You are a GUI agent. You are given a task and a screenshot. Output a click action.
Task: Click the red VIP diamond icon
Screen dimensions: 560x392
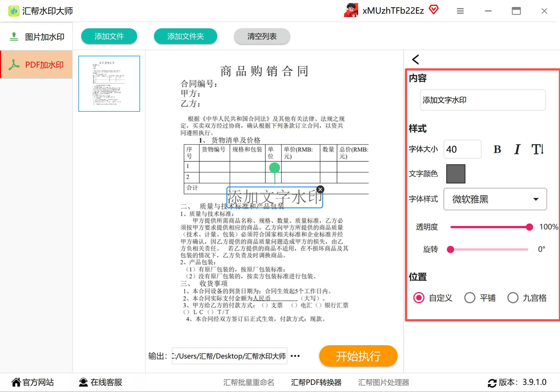pos(434,10)
